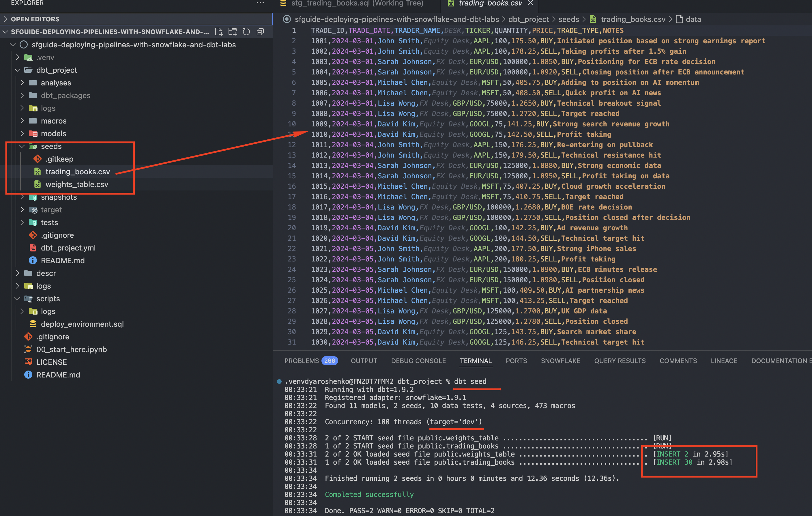Image resolution: width=812 pixels, height=516 pixels.
Task: Open weights_table.csv seed file
Action: click(x=76, y=184)
